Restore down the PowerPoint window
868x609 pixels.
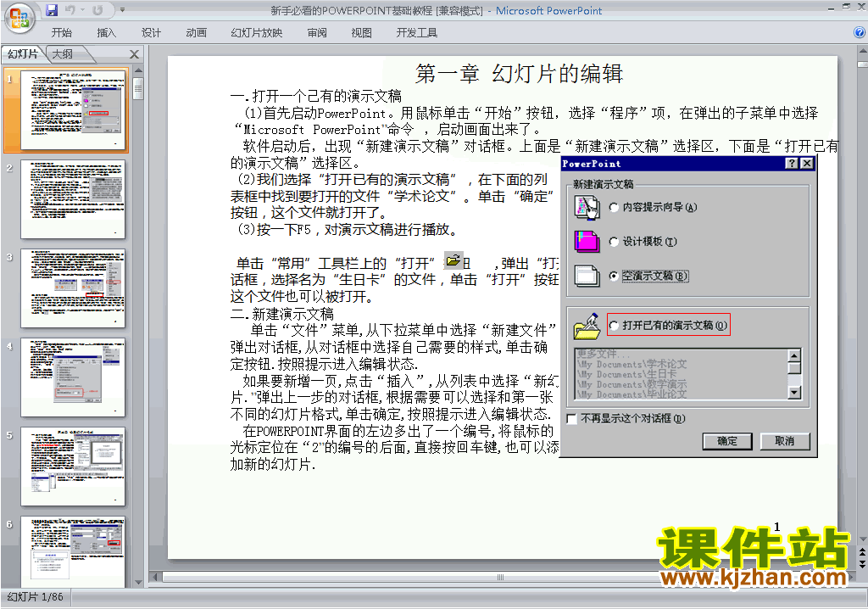point(846,8)
